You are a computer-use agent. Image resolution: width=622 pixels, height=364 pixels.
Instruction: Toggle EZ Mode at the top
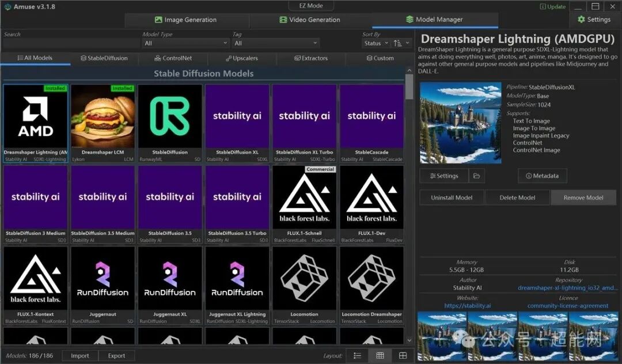pos(312,6)
